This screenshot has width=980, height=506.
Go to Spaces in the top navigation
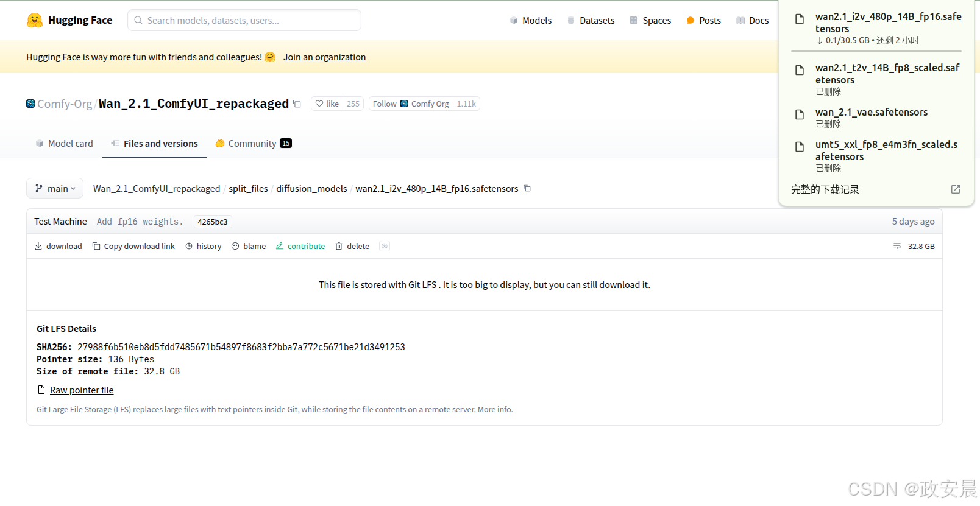click(x=650, y=20)
